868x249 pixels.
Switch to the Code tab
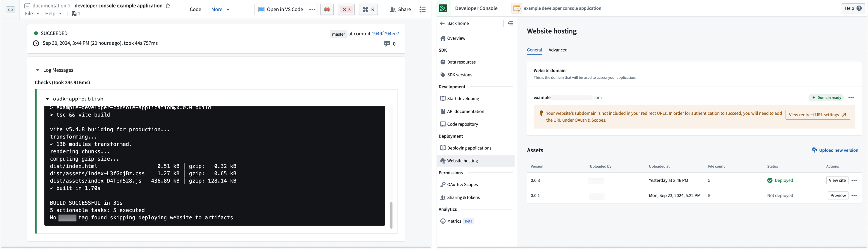pos(195,9)
